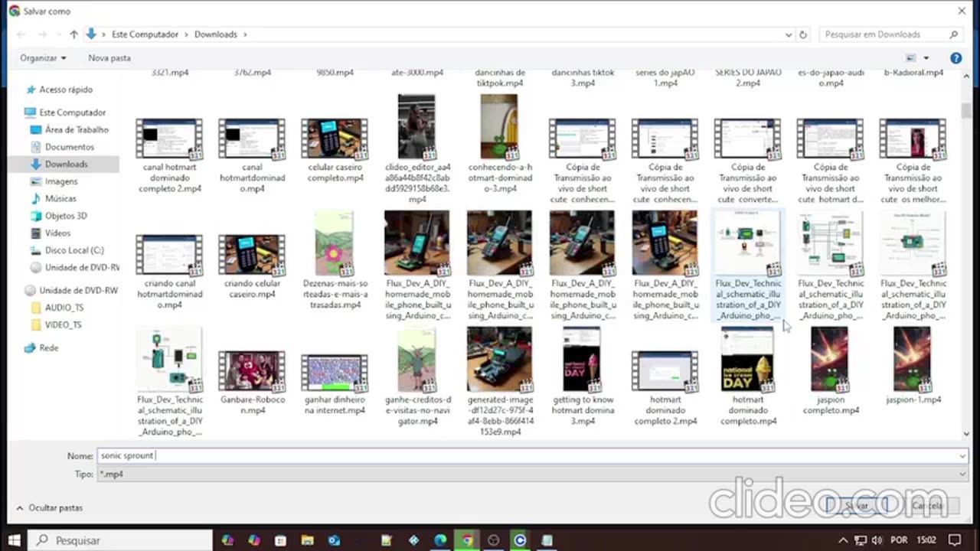Image resolution: width=980 pixels, height=551 pixels.
Task: Select the jaspion-1.mp4 file
Action: (x=913, y=367)
